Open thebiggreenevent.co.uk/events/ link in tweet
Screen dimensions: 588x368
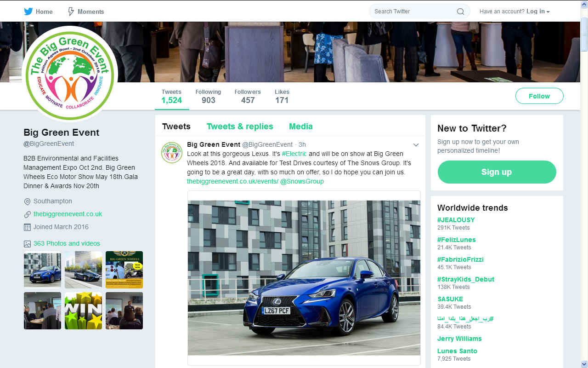pyautogui.click(x=232, y=181)
